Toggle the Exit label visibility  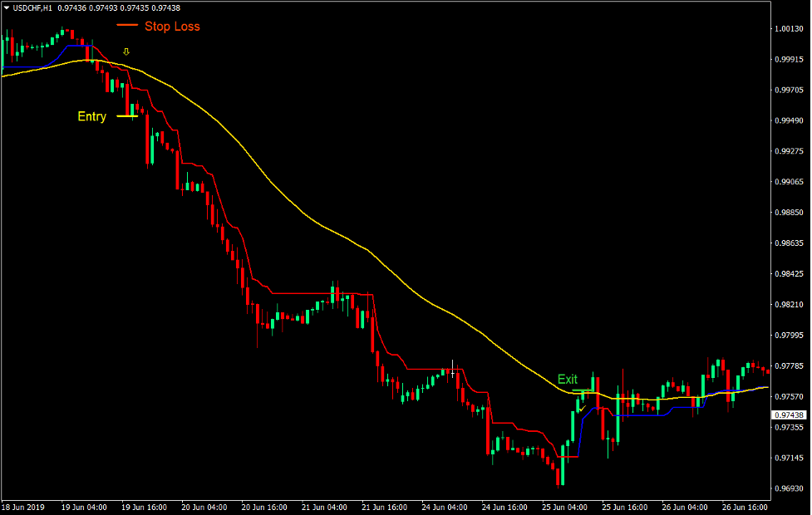click(x=567, y=380)
